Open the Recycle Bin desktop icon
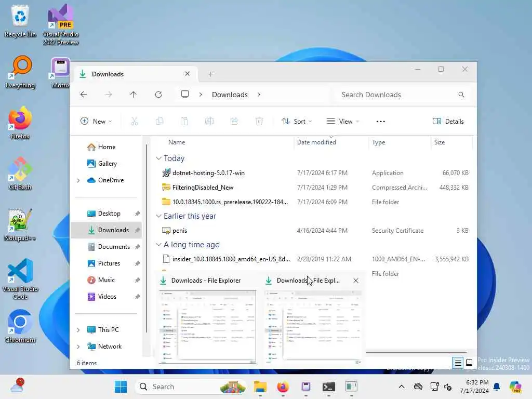 (x=20, y=21)
